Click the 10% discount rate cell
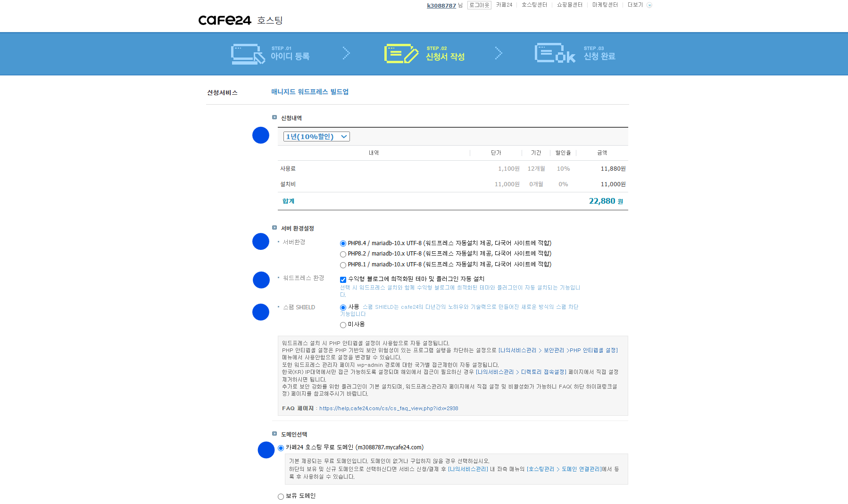Image resolution: width=848 pixels, height=504 pixels. coord(563,169)
